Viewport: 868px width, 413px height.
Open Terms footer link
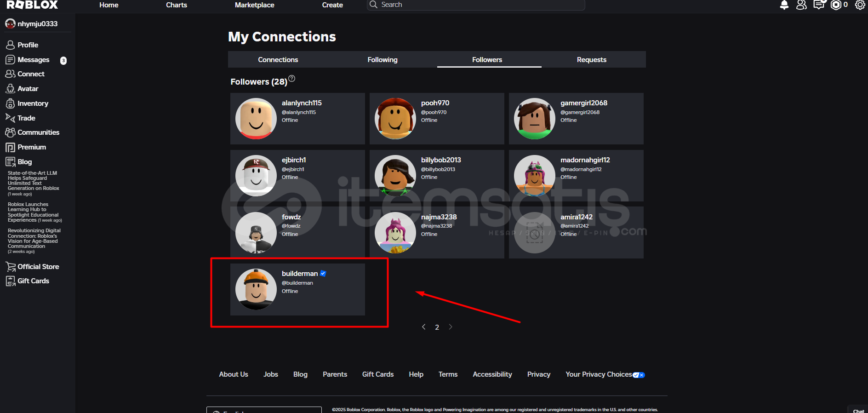[448, 374]
